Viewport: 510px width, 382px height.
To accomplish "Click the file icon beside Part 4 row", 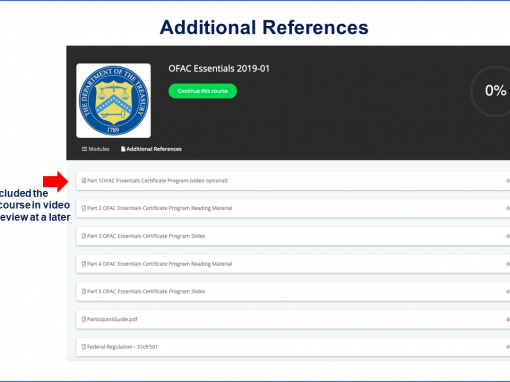I will click(84, 264).
